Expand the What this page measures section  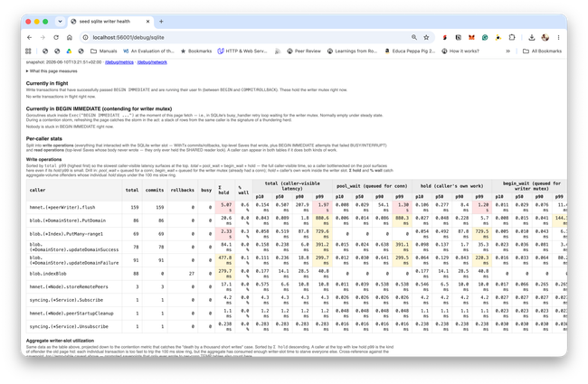[x=52, y=71]
